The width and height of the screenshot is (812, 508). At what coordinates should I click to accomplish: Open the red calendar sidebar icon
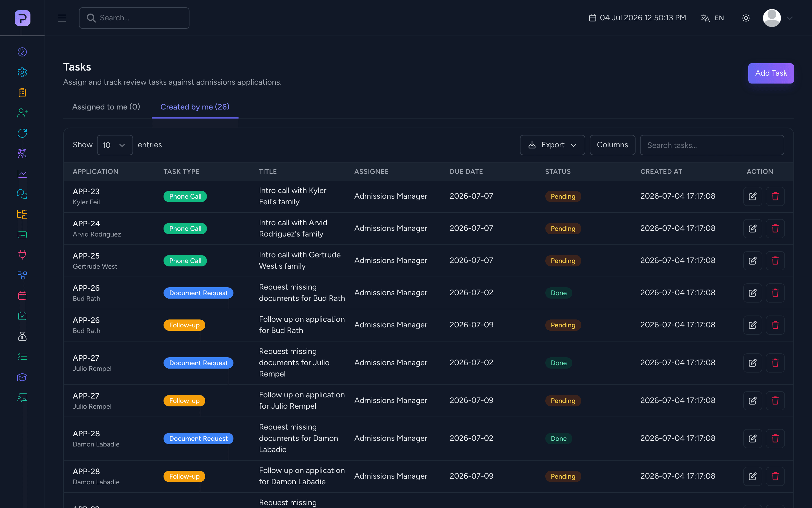(x=22, y=296)
